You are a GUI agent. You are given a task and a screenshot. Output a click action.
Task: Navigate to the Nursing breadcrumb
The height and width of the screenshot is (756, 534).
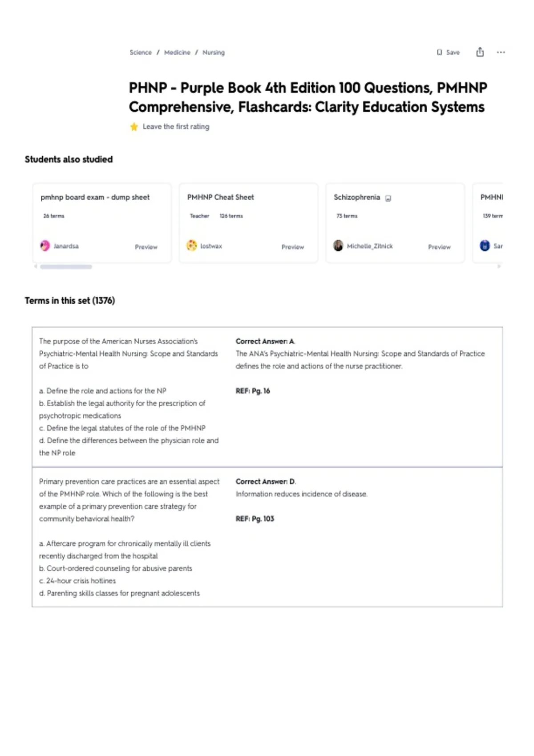point(214,52)
